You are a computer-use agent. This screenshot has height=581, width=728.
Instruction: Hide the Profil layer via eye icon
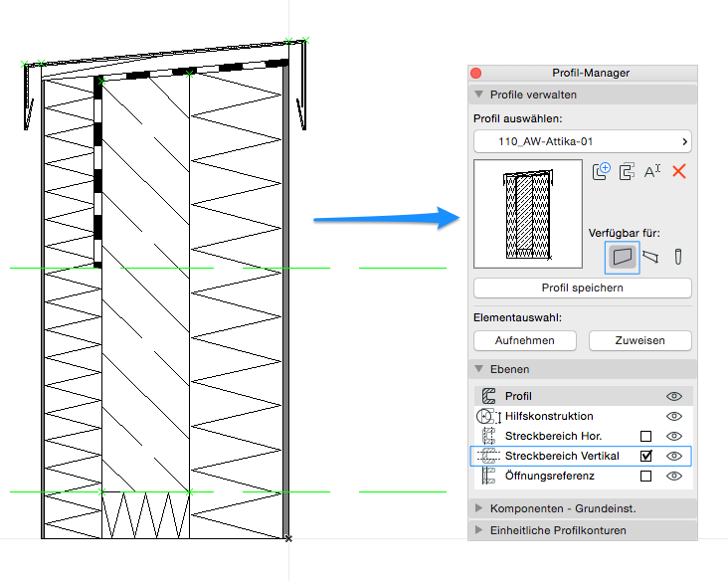674,396
